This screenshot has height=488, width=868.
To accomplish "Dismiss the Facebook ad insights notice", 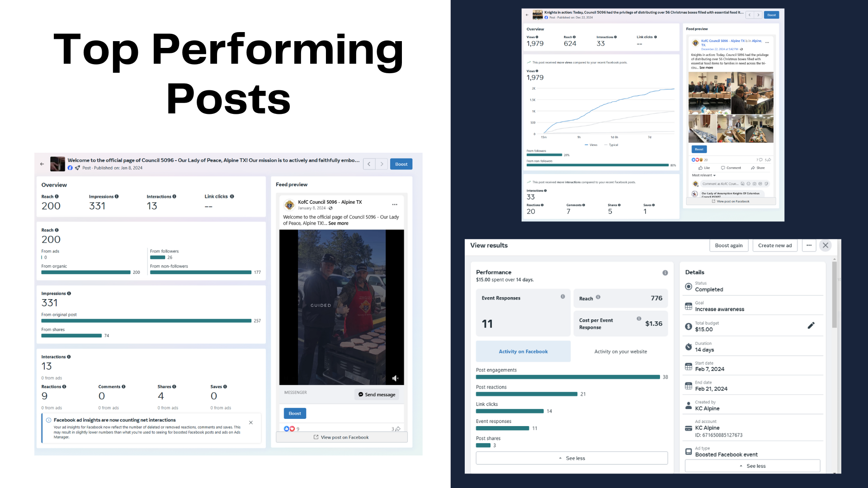I will 251,422.
